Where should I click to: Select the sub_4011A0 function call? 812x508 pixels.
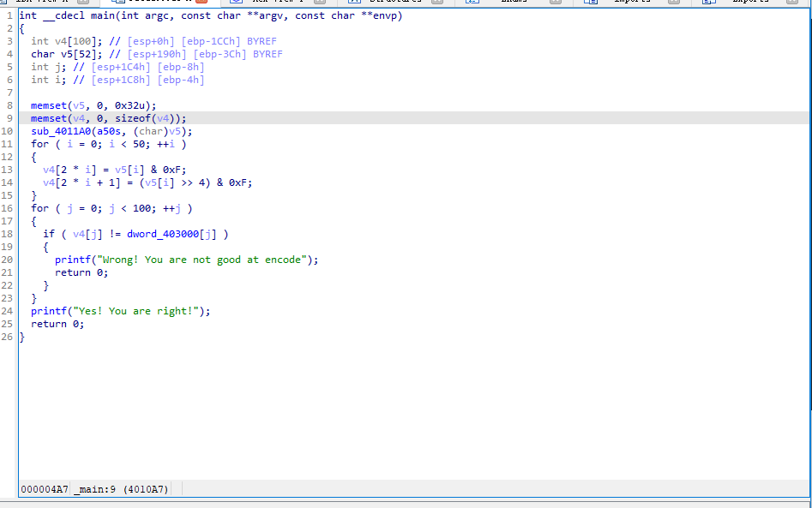click(65, 131)
